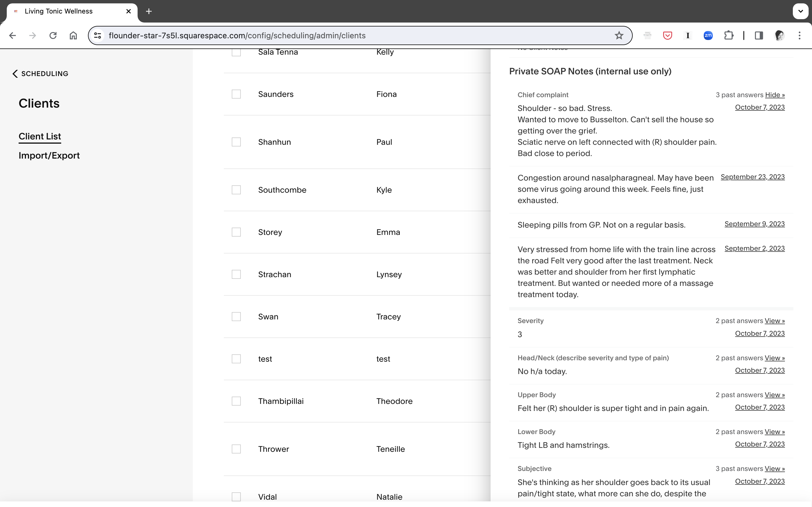Toggle the browser side panel icon
Image resolution: width=812 pixels, height=507 pixels.
(759, 35)
